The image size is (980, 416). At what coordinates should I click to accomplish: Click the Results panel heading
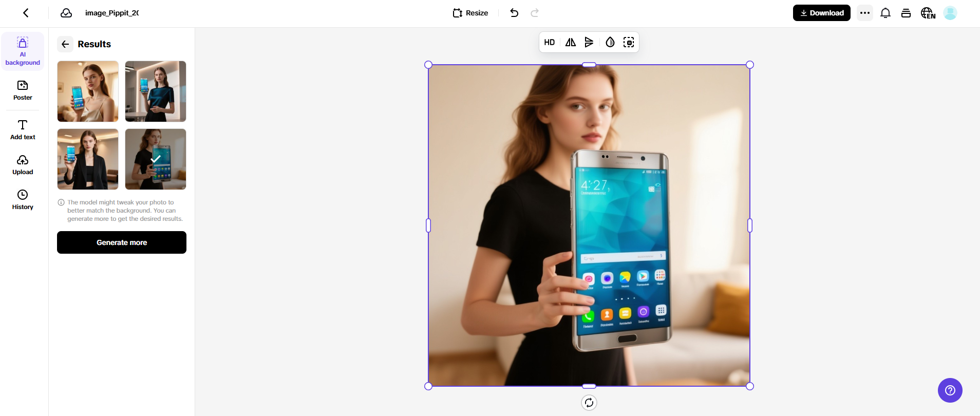pyautogui.click(x=95, y=44)
